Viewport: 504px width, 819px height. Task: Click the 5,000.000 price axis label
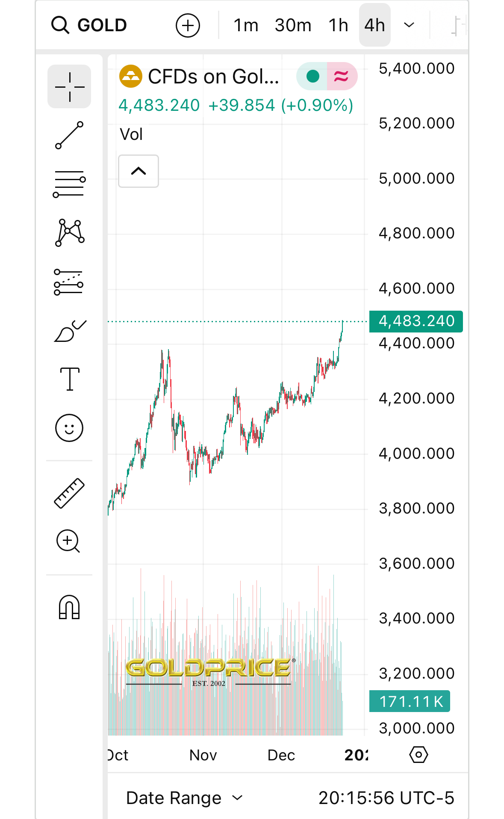[x=417, y=178]
